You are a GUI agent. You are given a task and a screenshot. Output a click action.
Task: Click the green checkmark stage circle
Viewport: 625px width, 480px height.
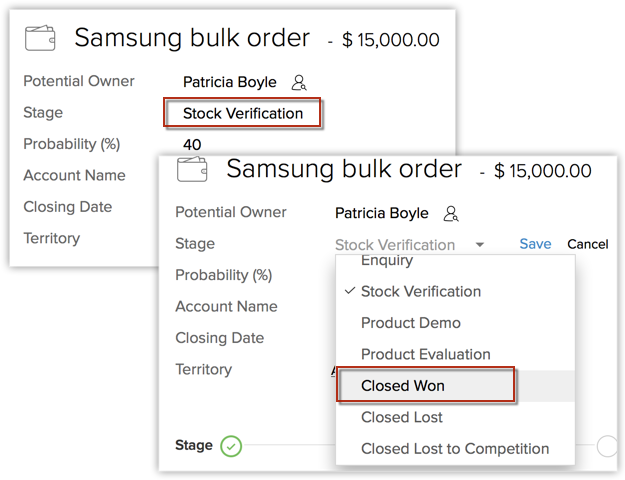click(x=231, y=446)
